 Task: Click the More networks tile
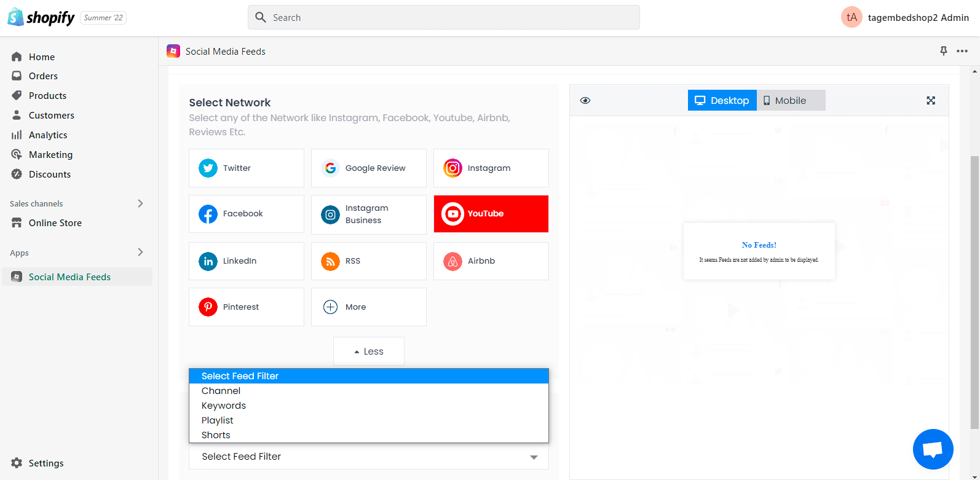coord(368,307)
